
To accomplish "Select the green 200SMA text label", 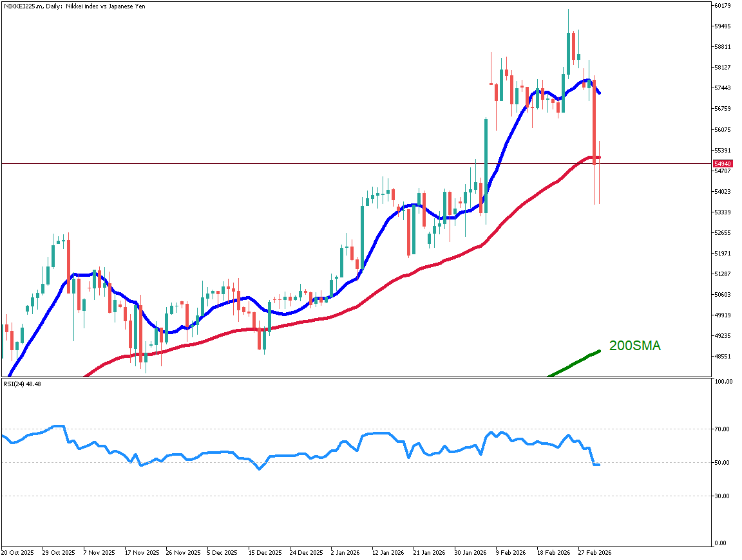I will pos(634,346).
